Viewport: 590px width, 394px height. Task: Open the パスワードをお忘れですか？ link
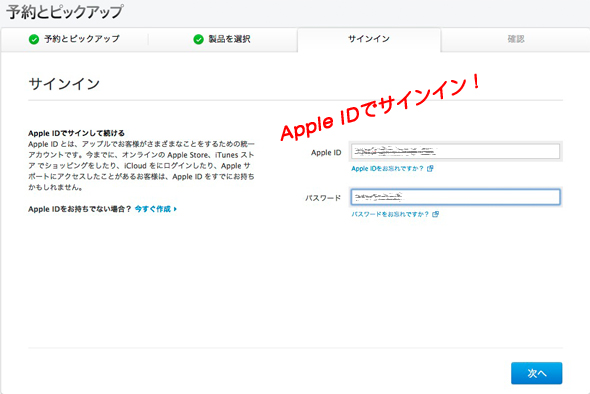coord(390,214)
